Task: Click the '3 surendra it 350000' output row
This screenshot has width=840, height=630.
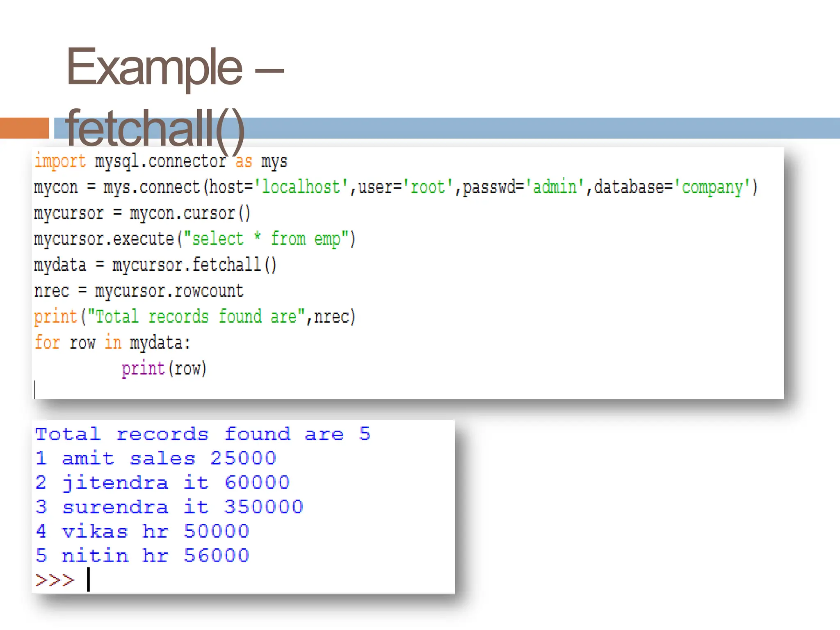Action: click(169, 507)
